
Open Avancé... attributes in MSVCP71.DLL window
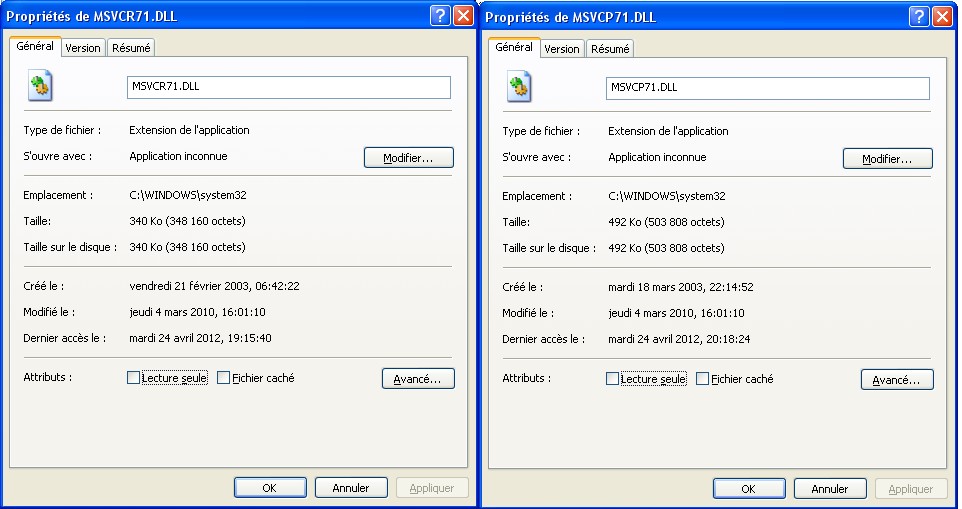click(x=897, y=380)
